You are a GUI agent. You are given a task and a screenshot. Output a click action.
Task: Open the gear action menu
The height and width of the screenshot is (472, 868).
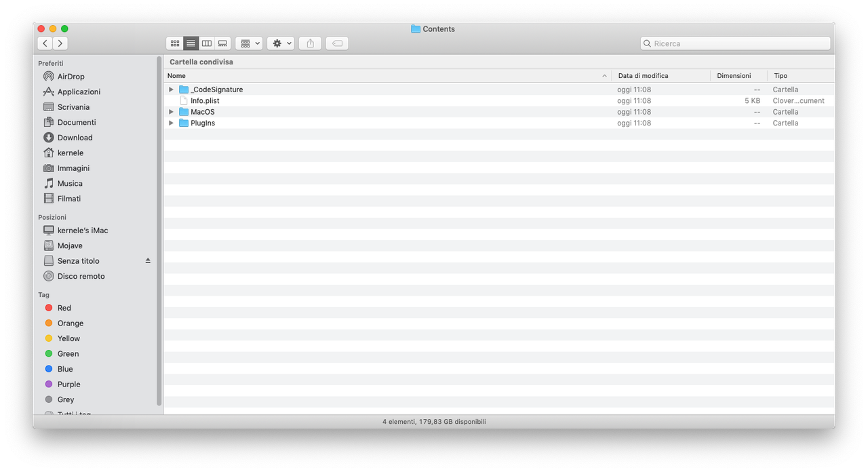pos(281,43)
